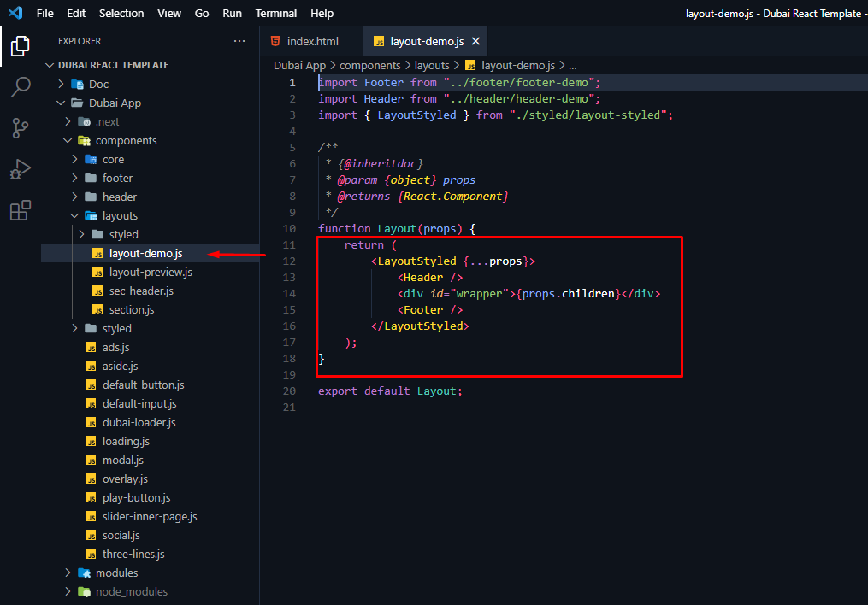Click the folder icon beside components
Viewport: 868px width, 605px height.
coord(84,140)
